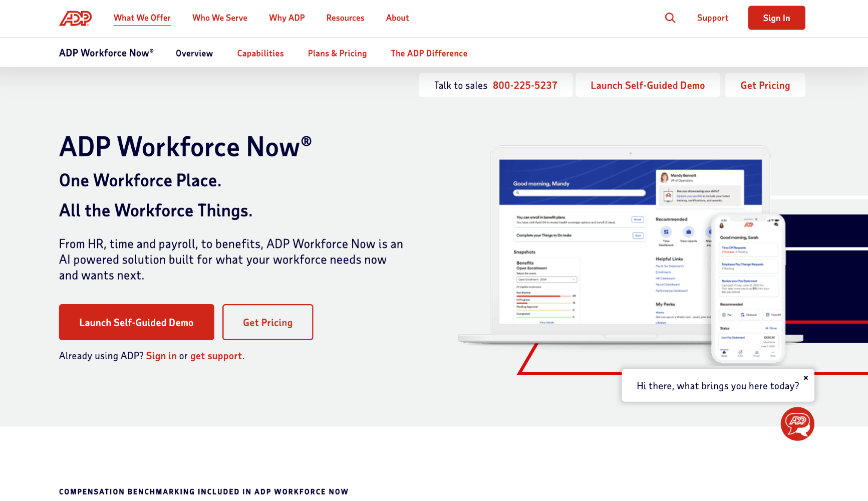Call sales at 800-225-5237
868x501 pixels.
coord(525,86)
